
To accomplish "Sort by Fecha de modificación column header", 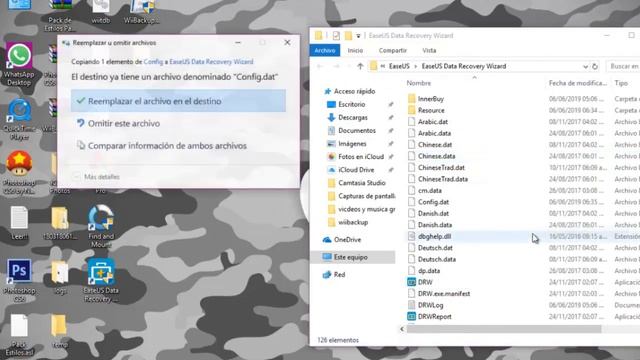I will click(577, 83).
